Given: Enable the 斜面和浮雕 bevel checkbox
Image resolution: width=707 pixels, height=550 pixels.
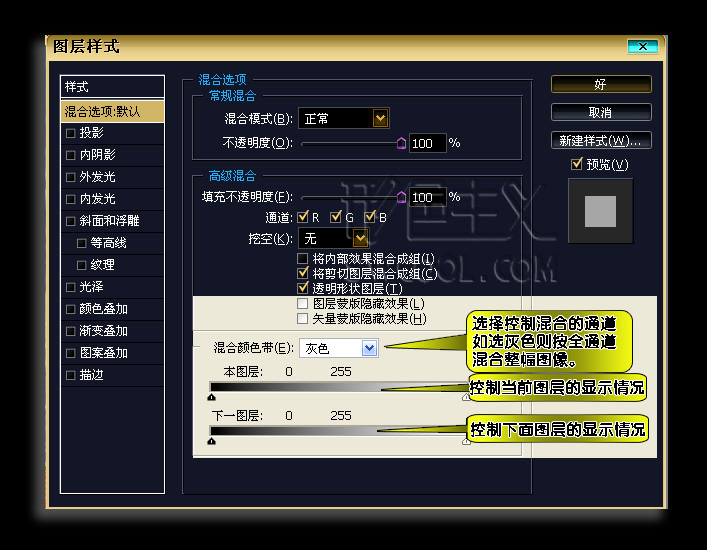Looking at the screenshot, I should (70, 221).
